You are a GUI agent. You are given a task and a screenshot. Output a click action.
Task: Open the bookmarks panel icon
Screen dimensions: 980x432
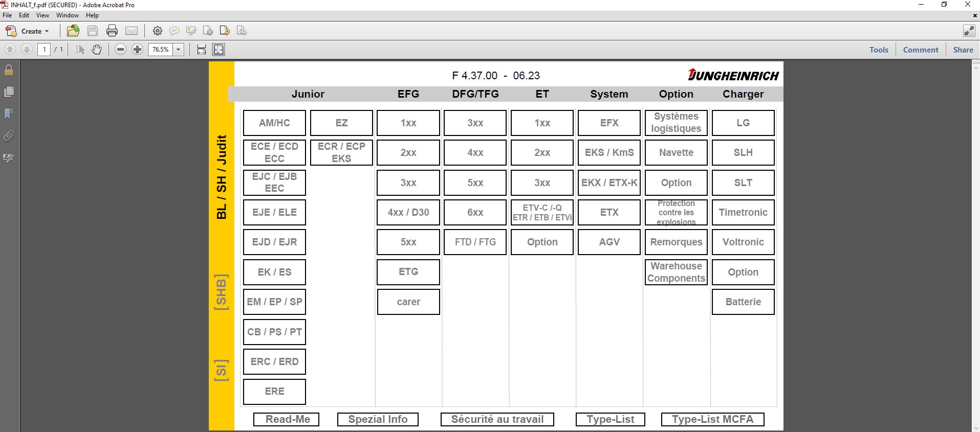[x=9, y=113]
